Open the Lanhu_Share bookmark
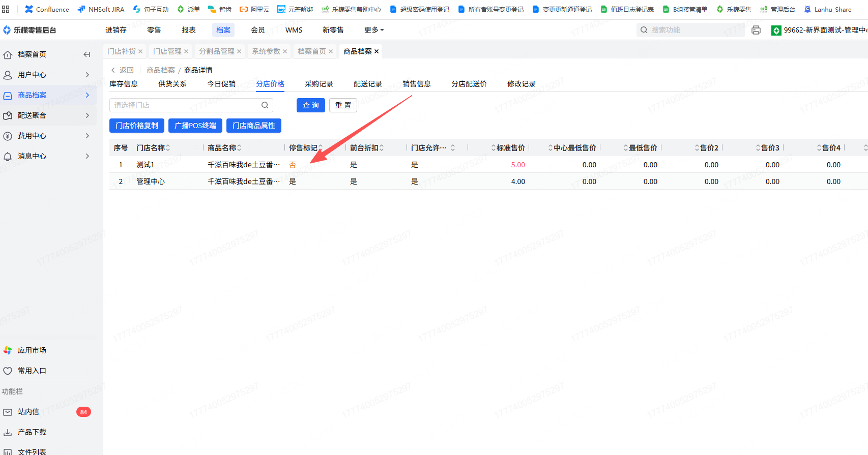Viewport: 868px width, 455px height. (827, 9)
